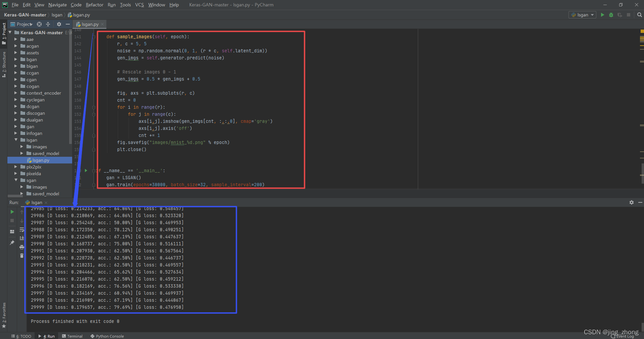Expand lsgan's saved_model folder

22,153
